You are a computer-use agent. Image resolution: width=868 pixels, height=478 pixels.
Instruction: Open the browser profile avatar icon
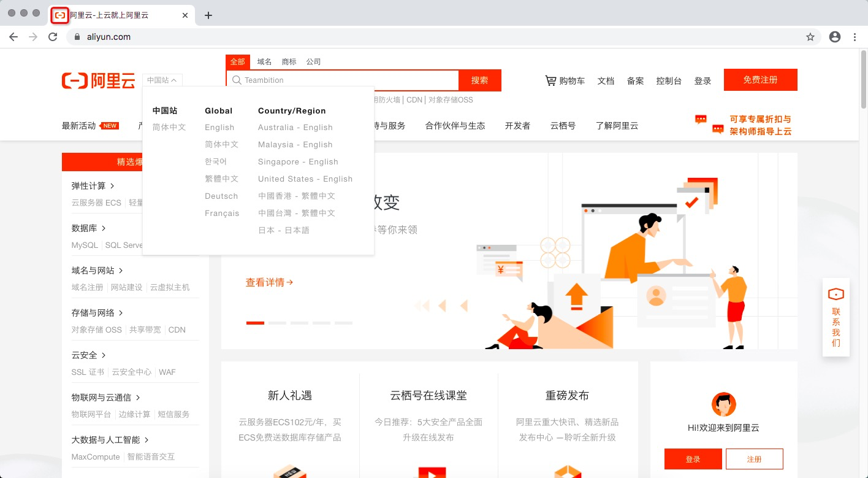tap(835, 37)
